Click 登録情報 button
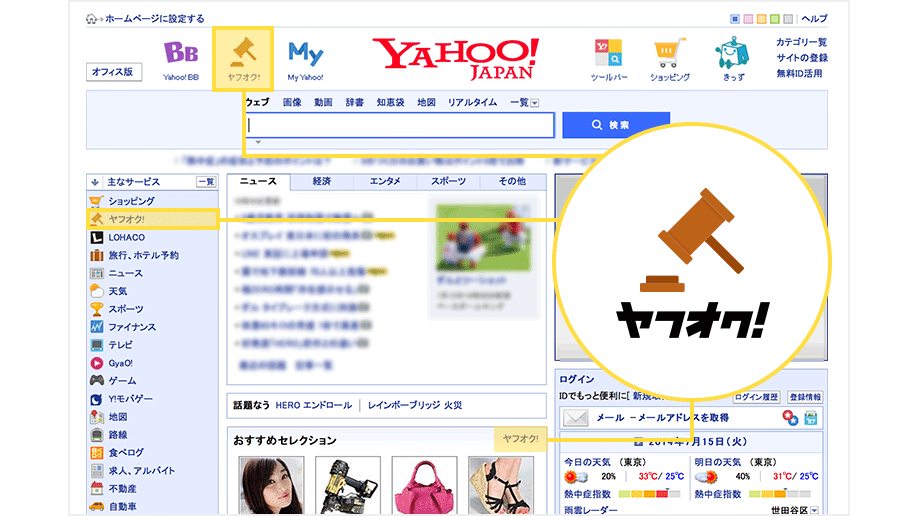 tap(805, 397)
